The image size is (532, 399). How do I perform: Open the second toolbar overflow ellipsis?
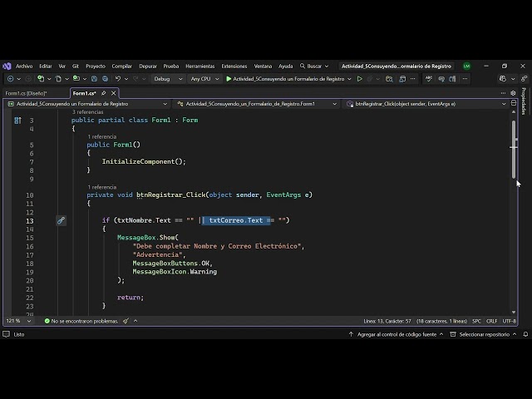click(x=465, y=79)
